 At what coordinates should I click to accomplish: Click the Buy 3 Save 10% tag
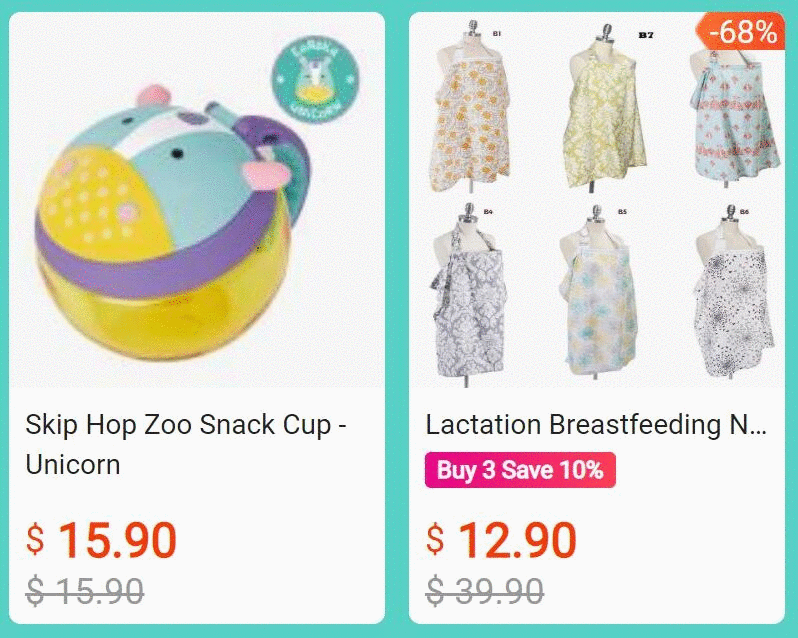520,470
